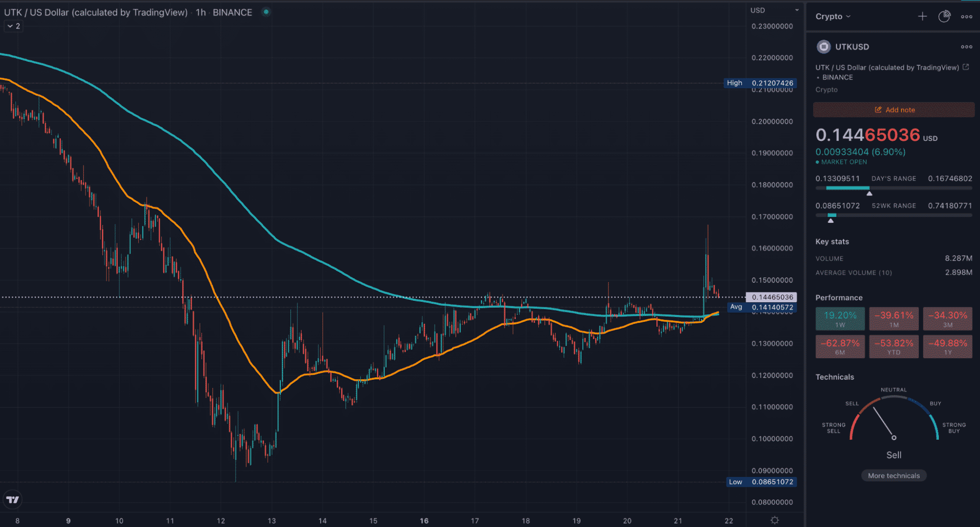Click the AVERAGE VOLUME value 2.898M

958,272
